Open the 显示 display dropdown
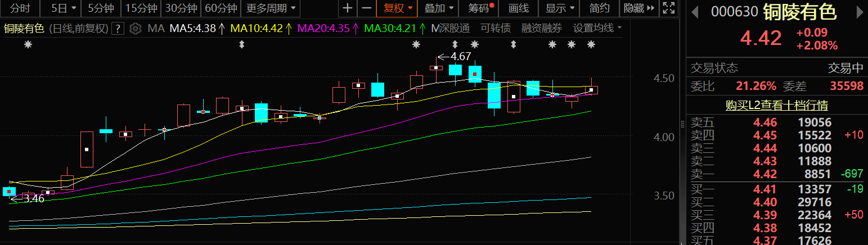Screen dimensions: 868x245 (560, 8)
